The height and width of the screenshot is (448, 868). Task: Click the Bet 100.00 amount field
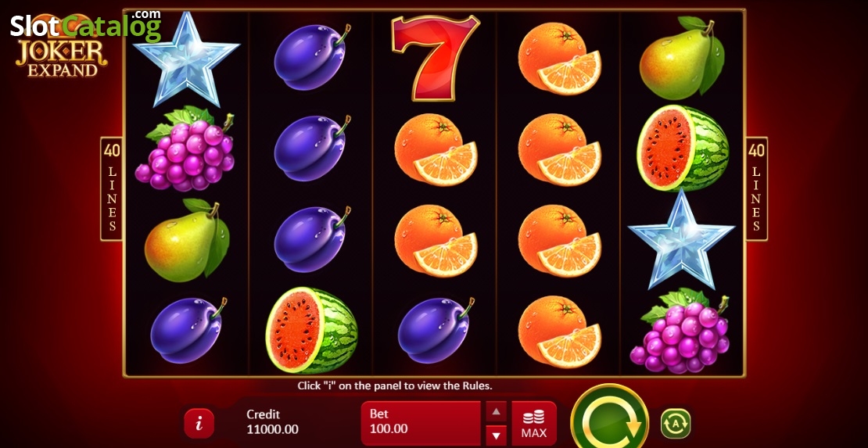coord(420,424)
